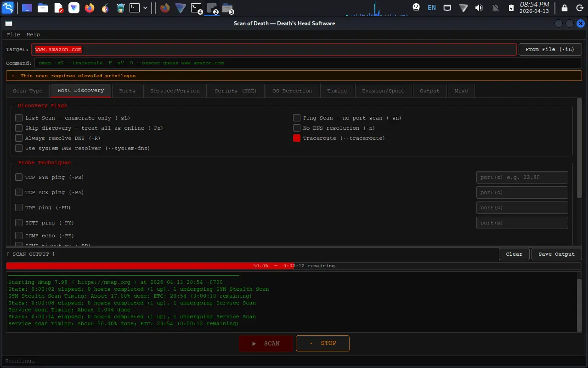This screenshot has width=588, height=368.
Task: Open the OS Detection tab
Action: pos(292,91)
